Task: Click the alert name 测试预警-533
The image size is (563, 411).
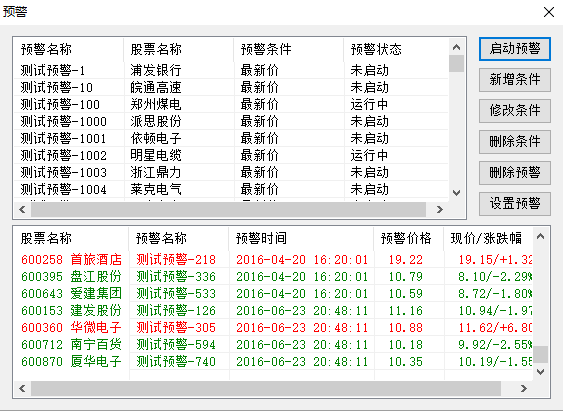Action: pyautogui.click(x=176, y=293)
